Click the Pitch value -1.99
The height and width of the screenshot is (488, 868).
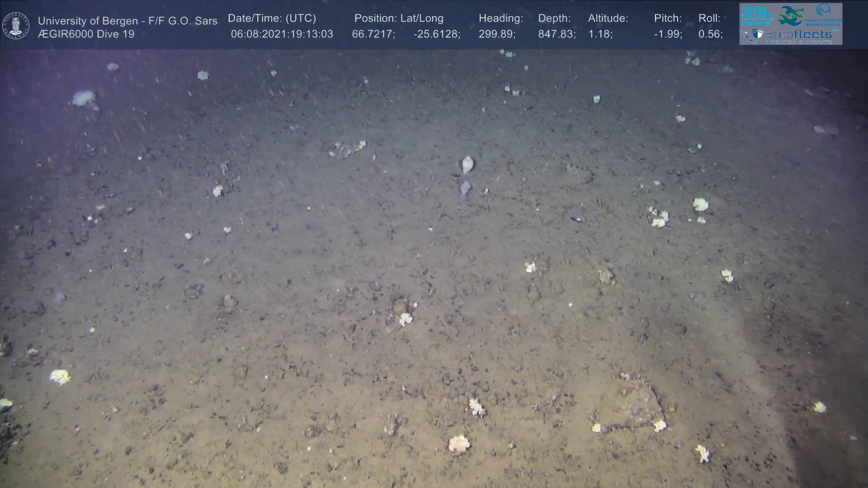coord(668,34)
